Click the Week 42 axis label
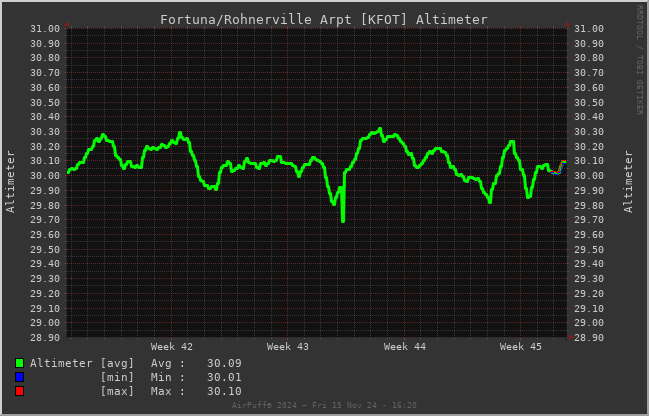 pyautogui.click(x=171, y=347)
